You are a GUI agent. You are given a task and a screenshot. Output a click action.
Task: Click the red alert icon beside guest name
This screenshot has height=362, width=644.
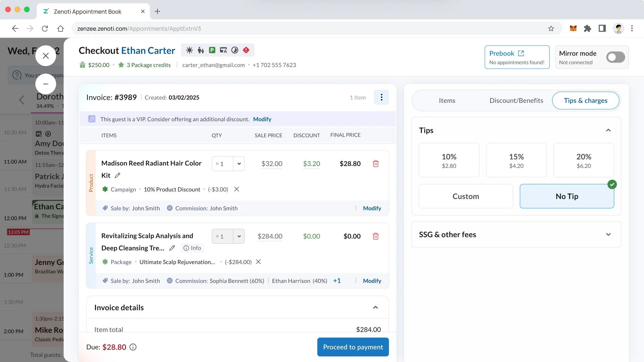click(246, 50)
